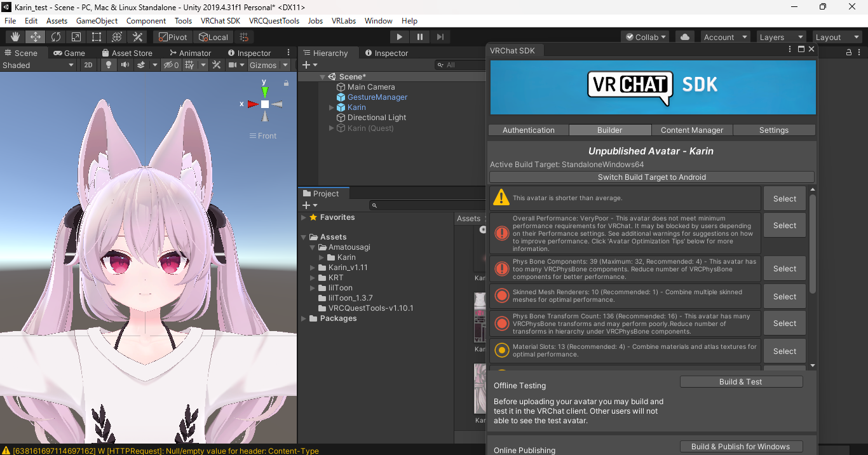Click the red X axis gizmo cone
Image resolution: width=868 pixels, height=455 pixels.
point(252,104)
